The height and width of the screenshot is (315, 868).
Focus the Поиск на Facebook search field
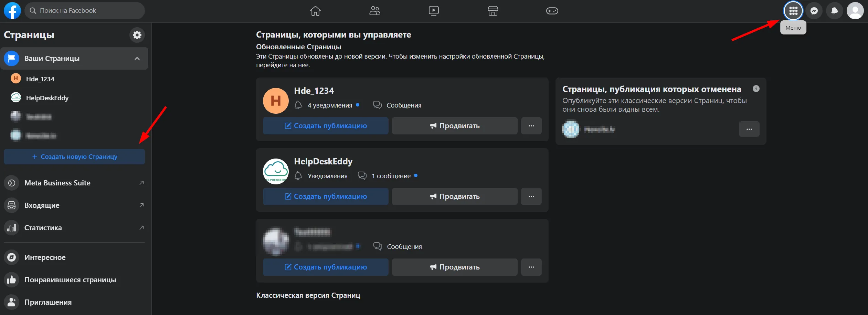tap(85, 11)
